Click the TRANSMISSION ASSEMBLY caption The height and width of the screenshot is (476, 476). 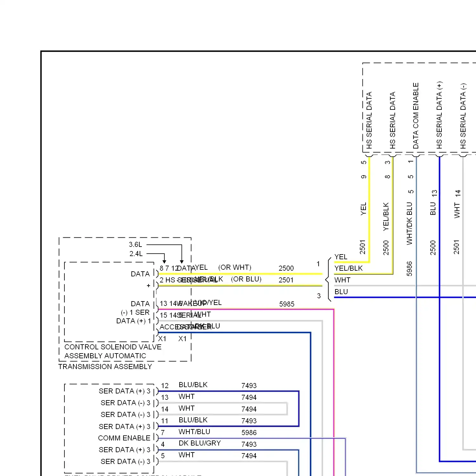tap(105, 367)
